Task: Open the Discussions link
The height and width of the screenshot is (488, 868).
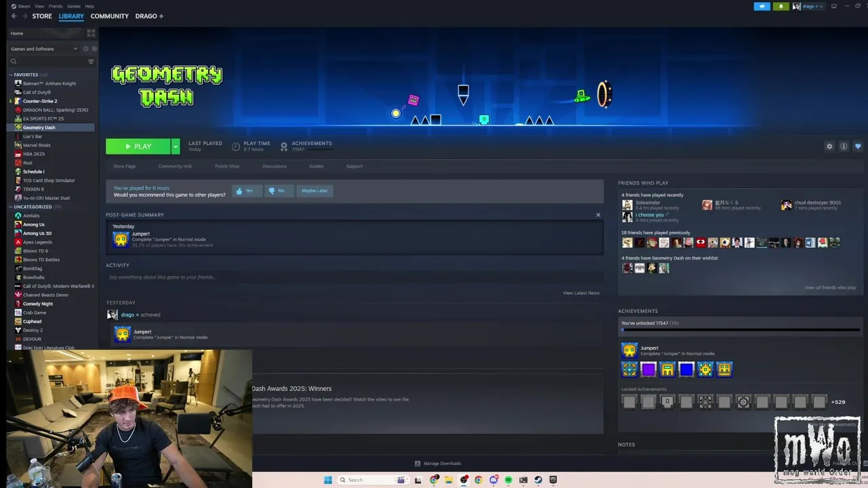Action: coord(275,166)
